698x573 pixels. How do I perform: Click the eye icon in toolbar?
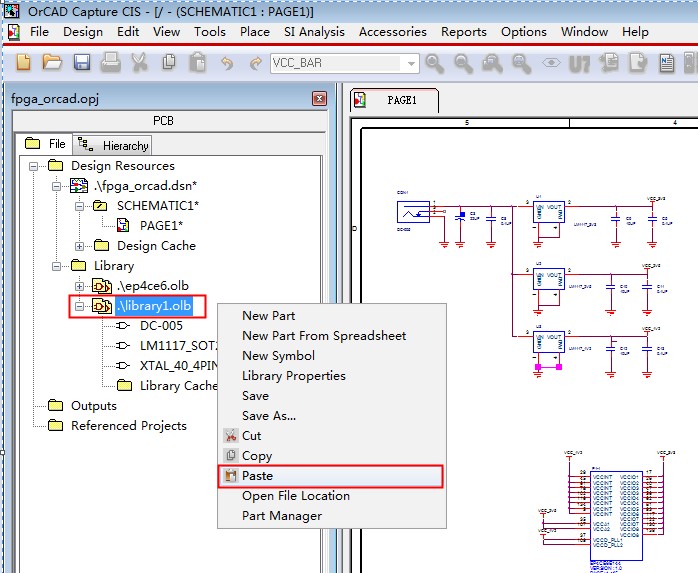coord(551,63)
